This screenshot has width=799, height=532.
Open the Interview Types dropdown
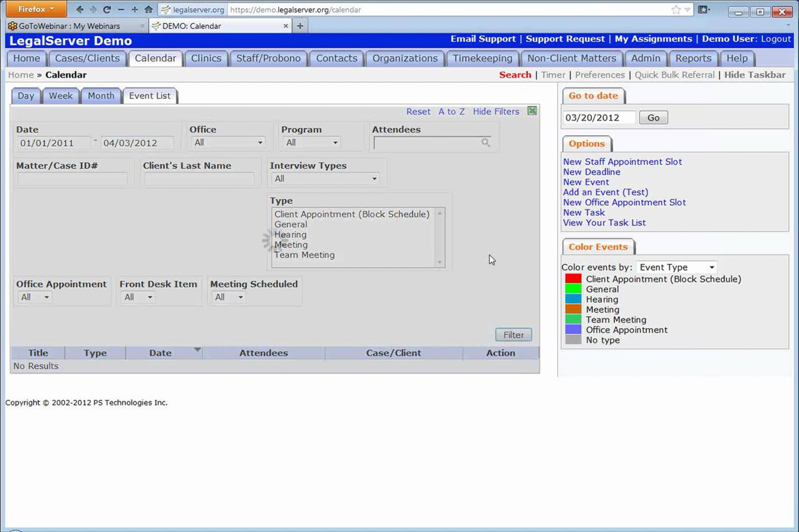(x=325, y=178)
